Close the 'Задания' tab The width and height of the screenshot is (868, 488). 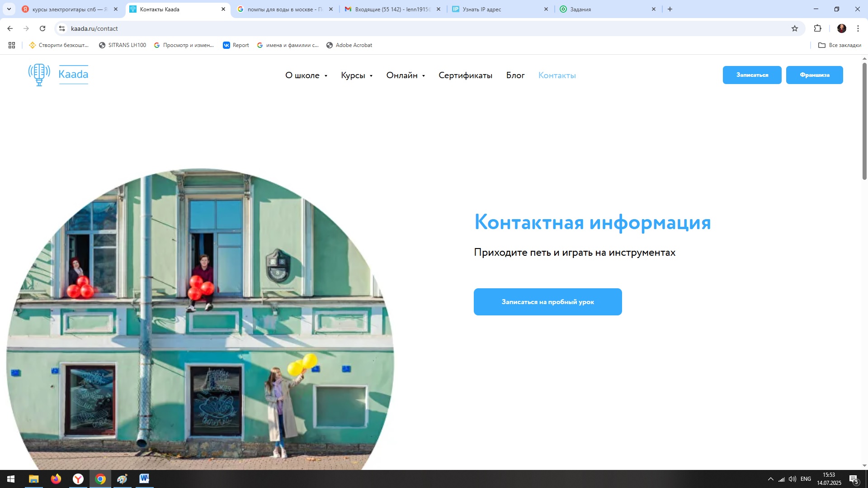pyautogui.click(x=654, y=9)
